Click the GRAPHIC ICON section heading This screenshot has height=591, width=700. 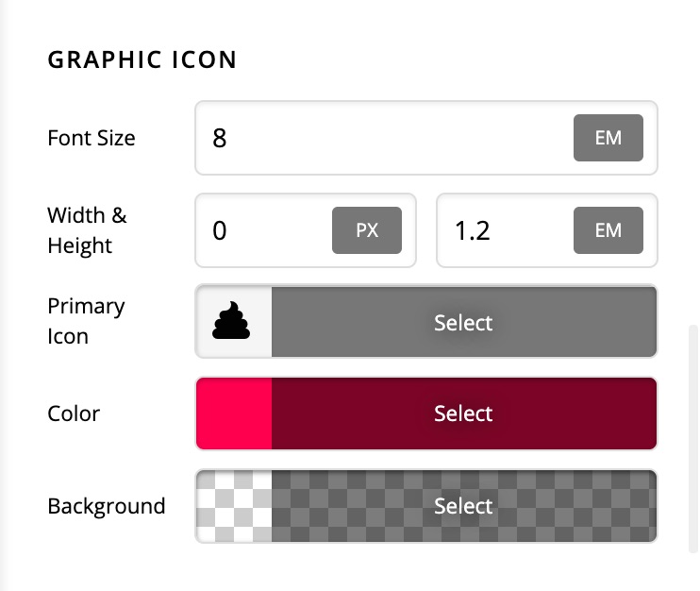pyautogui.click(x=142, y=59)
